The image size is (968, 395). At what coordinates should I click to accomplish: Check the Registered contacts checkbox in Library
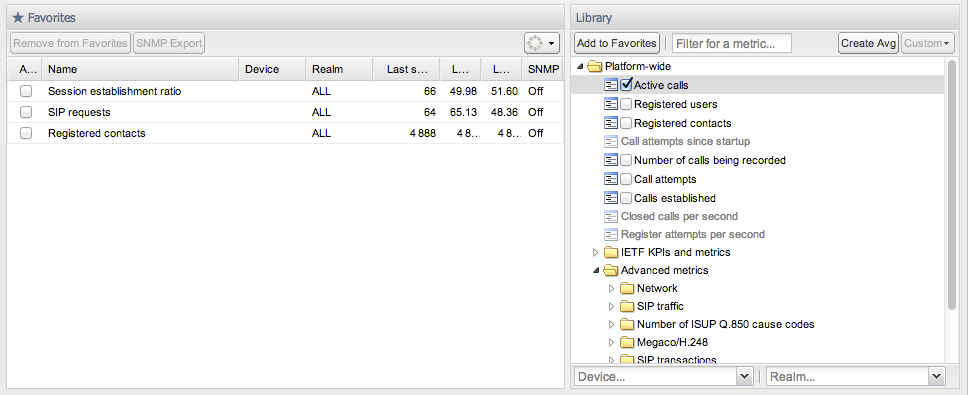(626, 123)
